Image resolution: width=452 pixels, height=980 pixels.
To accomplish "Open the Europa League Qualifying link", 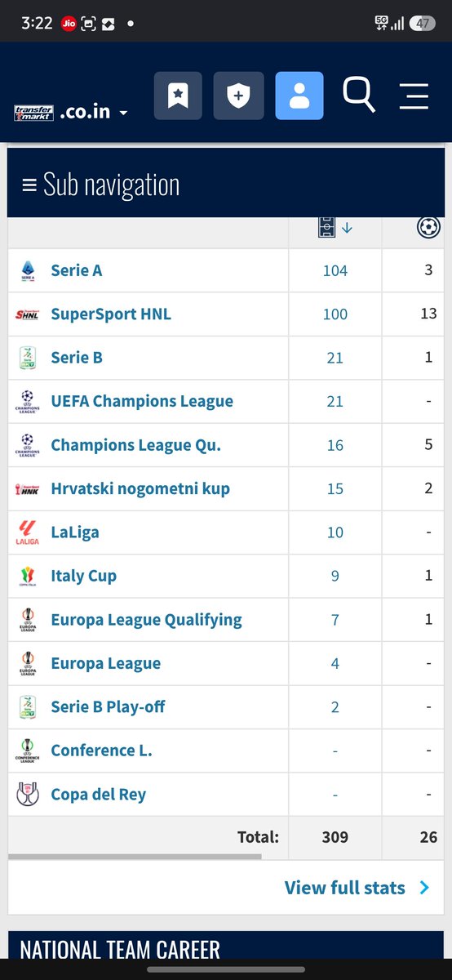I will click(x=146, y=620).
